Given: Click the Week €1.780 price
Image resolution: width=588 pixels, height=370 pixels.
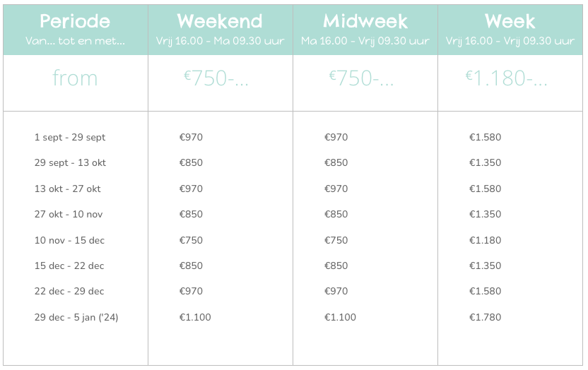Looking at the screenshot, I should [485, 317].
